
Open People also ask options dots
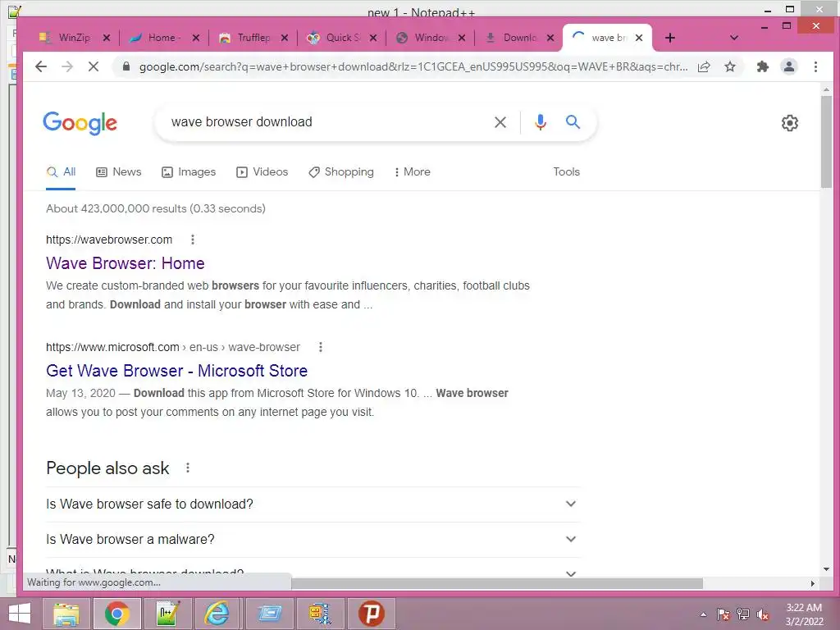[188, 468]
